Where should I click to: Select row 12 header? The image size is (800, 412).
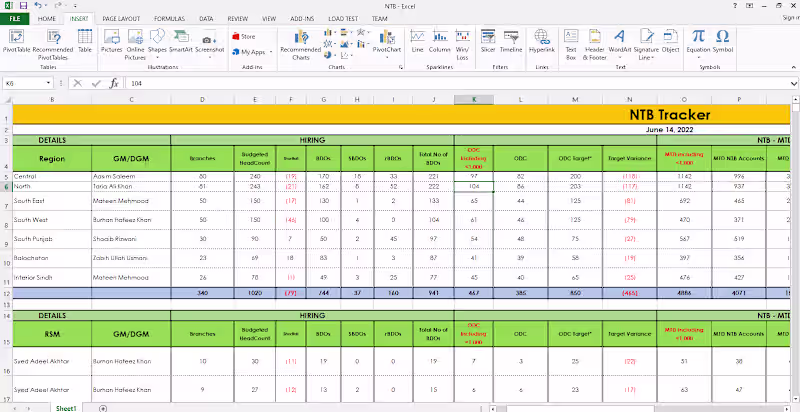[6, 293]
